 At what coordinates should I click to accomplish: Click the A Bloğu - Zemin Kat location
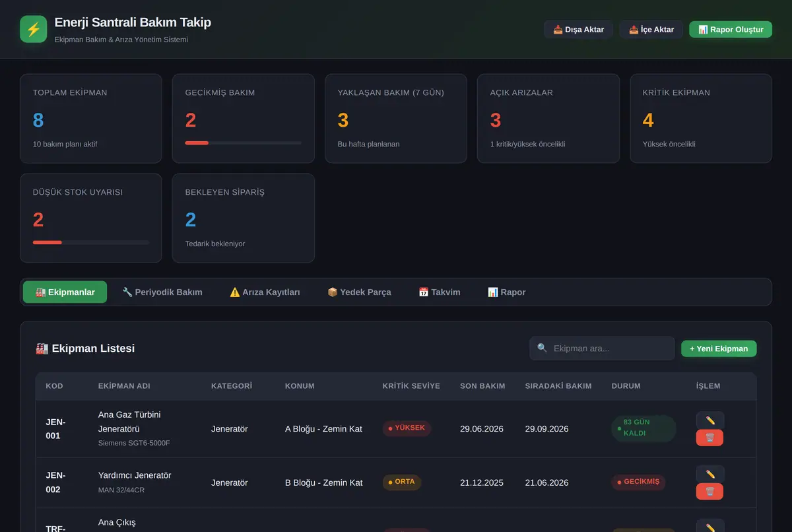[x=323, y=429]
